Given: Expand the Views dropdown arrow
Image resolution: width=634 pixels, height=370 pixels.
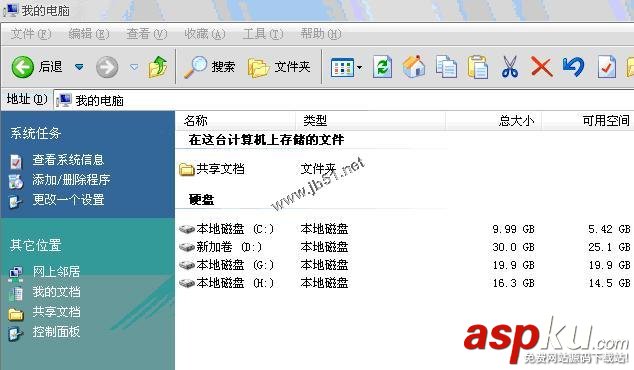Looking at the screenshot, I should 359,68.
